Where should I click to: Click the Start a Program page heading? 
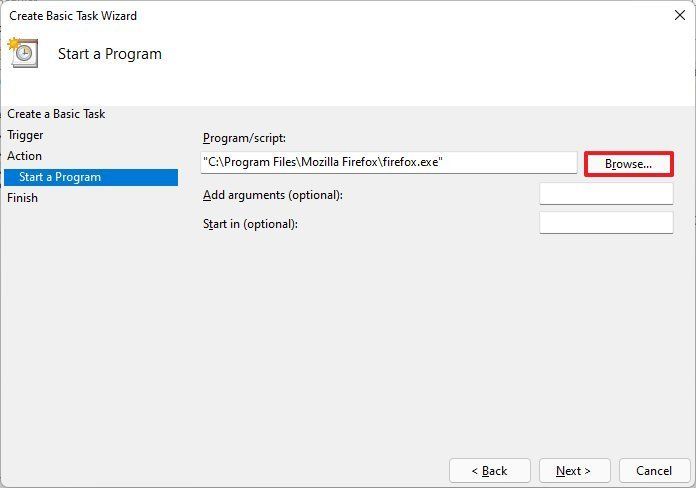pyautogui.click(x=110, y=54)
